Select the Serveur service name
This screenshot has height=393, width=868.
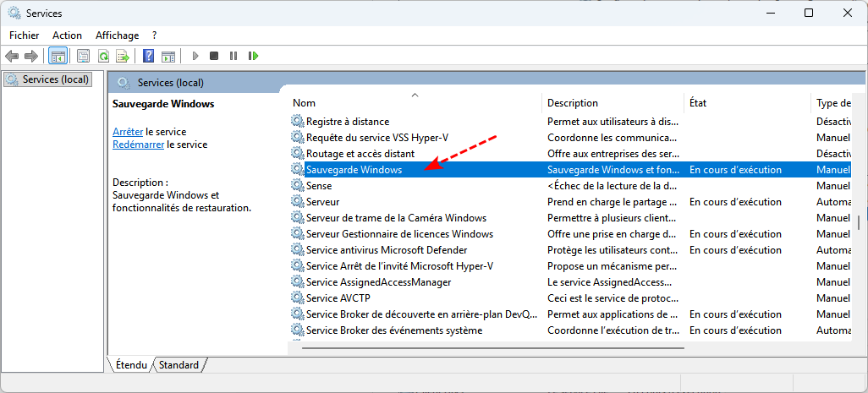click(322, 202)
